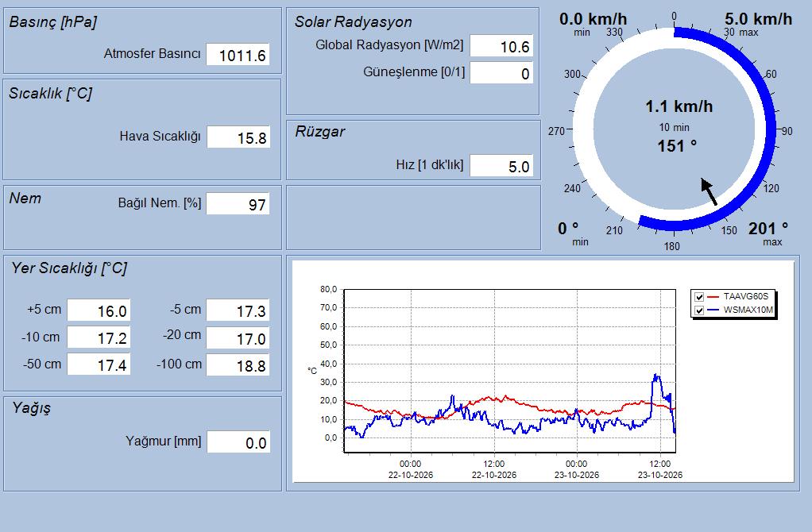The width and height of the screenshot is (812, 532).
Task: Click the Nem panel heading
Action: pos(25,199)
